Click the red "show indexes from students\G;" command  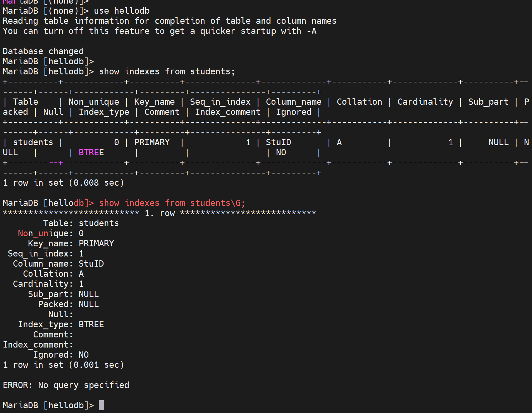point(172,203)
